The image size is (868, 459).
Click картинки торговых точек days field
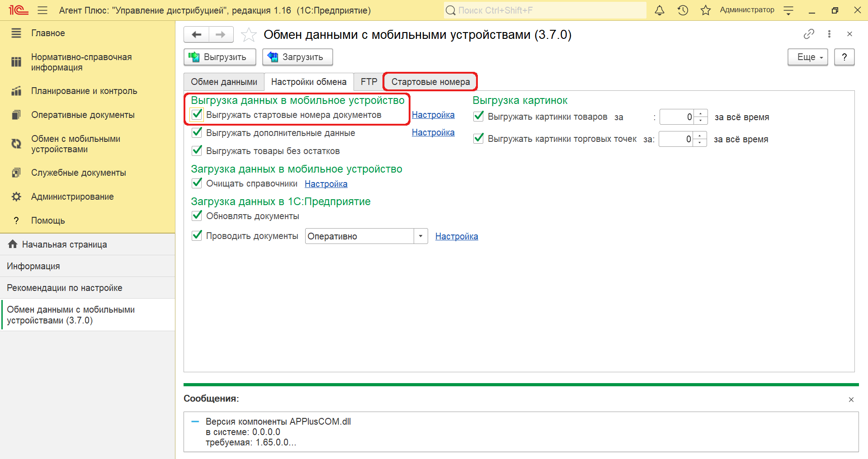tap(676, 139)
